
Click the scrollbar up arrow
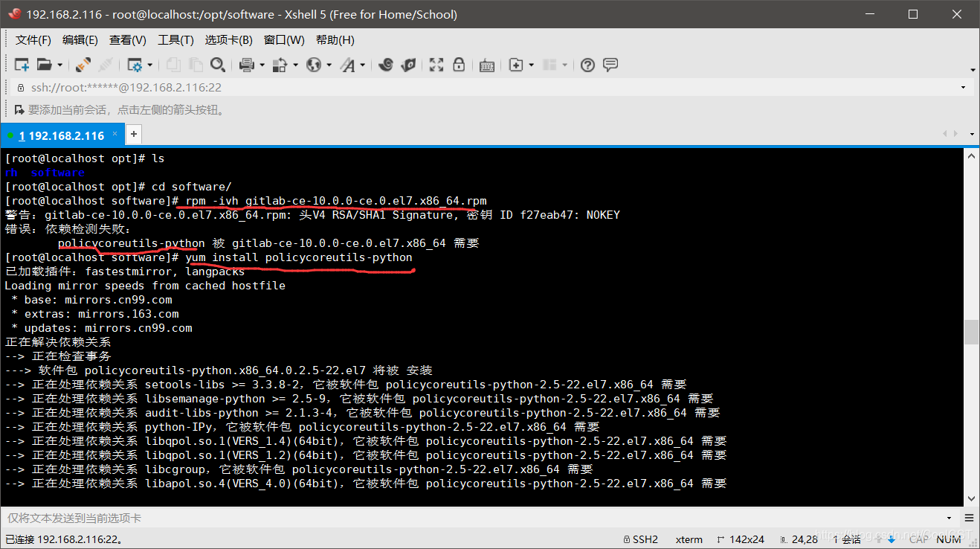[971, 155]
